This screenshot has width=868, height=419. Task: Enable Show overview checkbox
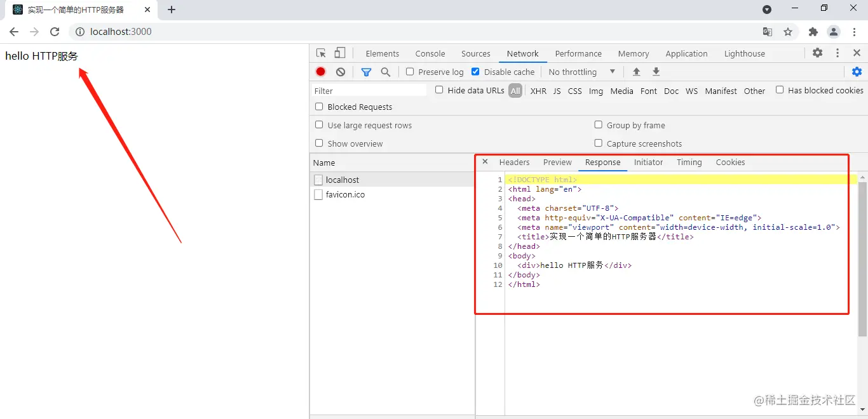pyautogui.click(x=319, y=143)
